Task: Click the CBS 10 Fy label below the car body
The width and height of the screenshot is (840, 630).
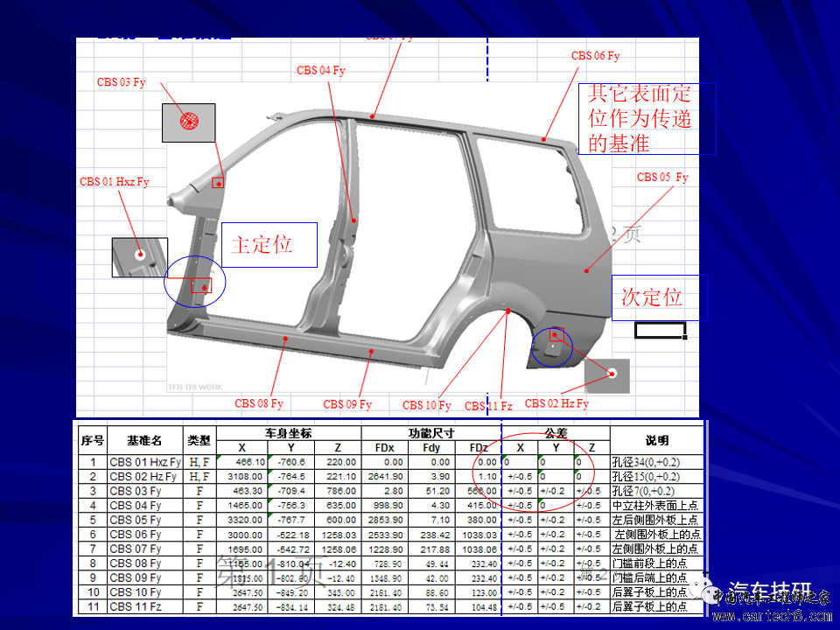Action: pyautogui.click(x=426, y=405)
